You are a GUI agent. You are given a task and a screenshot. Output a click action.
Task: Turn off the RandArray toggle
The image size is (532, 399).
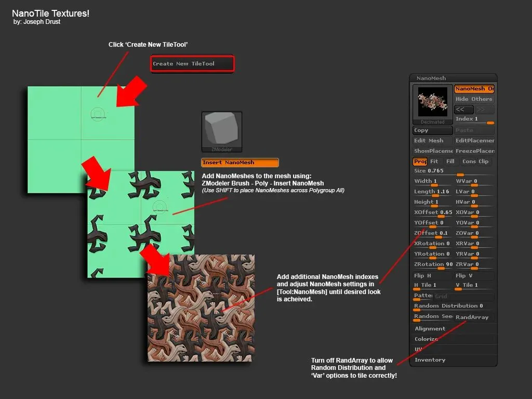[x=474, y=317]
